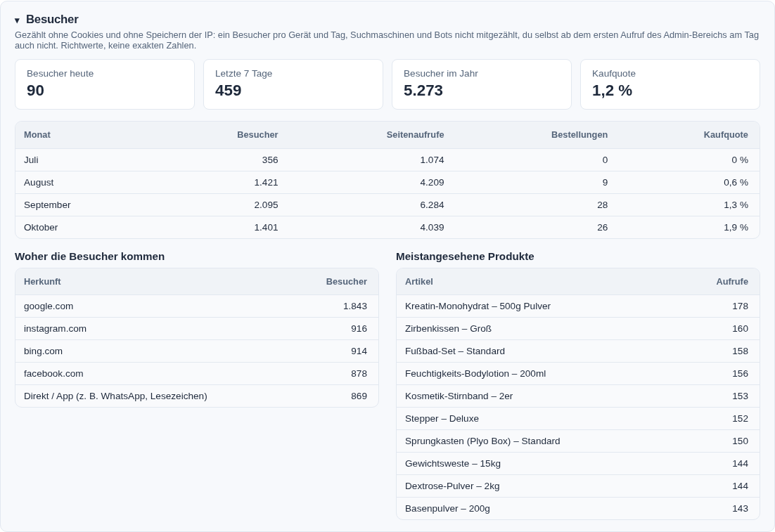Image resolution: width=775 pixels, height=532 pixels.
Task: Select September Kaufquote 1,3 %
Action: [736, 205]
